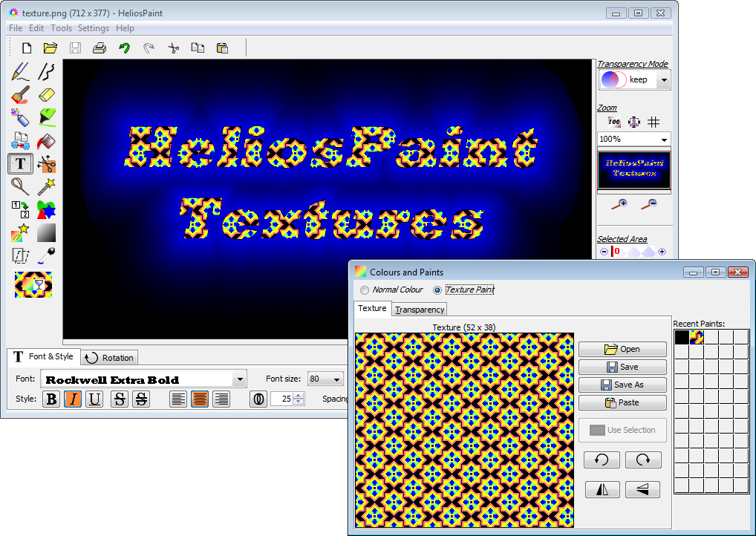This screenshot has width=756, height=536.
Task: Select the Text tool
Action: coord(20,163)
